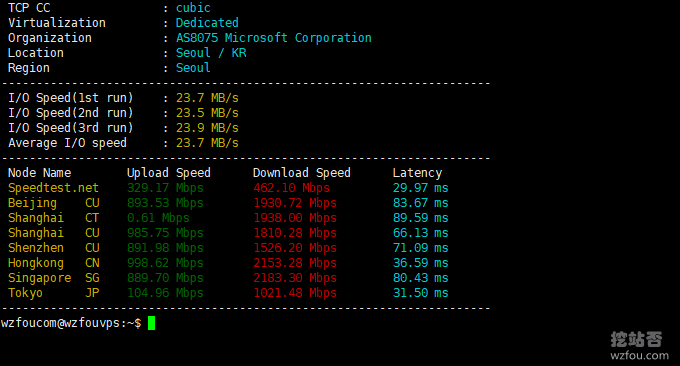Click the Average I/O speed value
This screenshot has width=680, height=366.
coord(207,143)
